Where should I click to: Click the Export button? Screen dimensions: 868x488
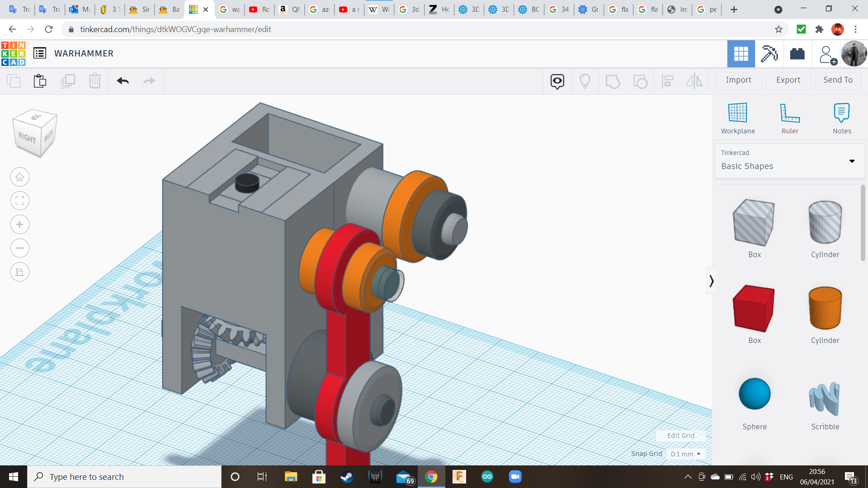pos(788,80)
